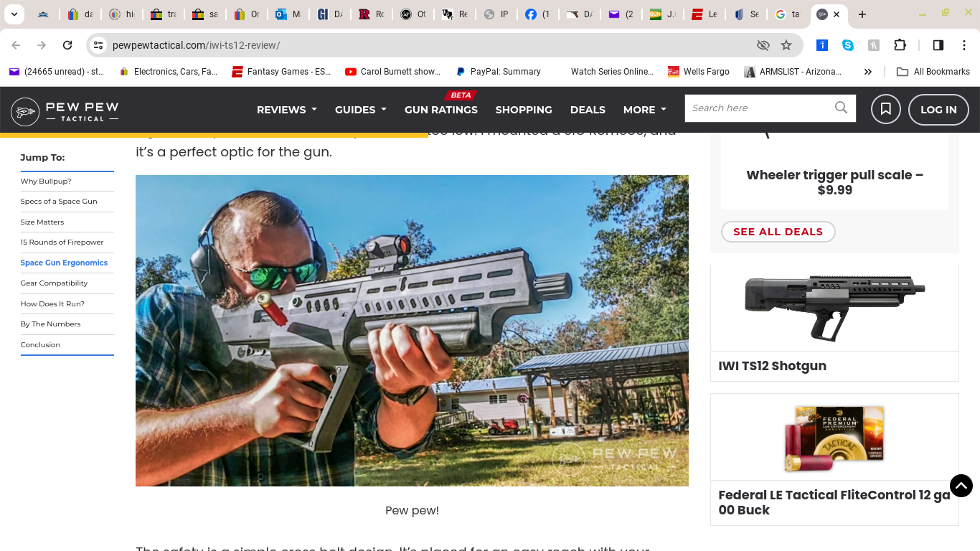Reload the page
The image size is (980, 551).
click(x=67, y=45)
